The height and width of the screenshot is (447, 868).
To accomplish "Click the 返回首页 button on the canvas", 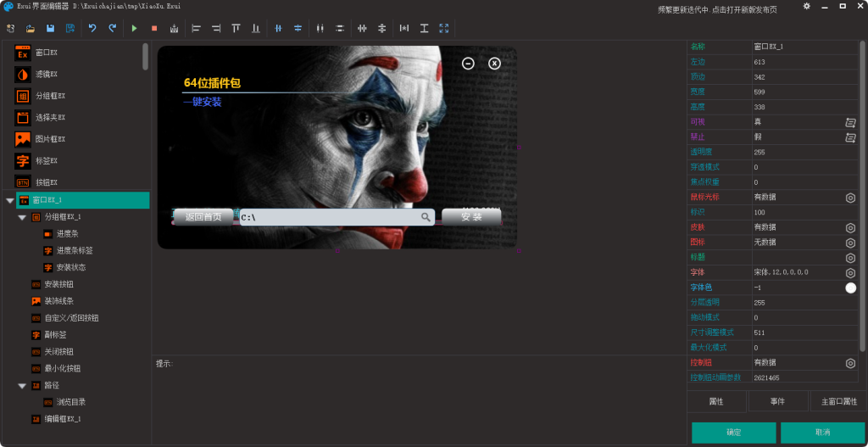I will [203, 217].
